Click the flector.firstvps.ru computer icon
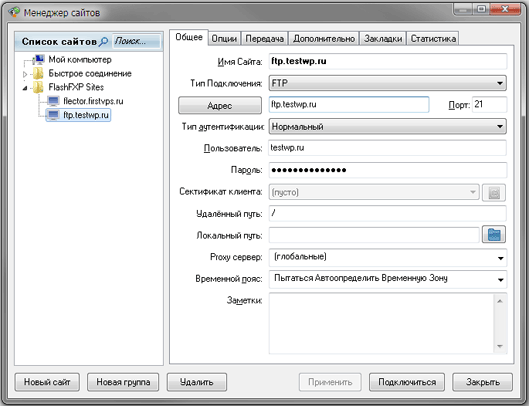Screen dimensions: 529x406 (54, 101)
